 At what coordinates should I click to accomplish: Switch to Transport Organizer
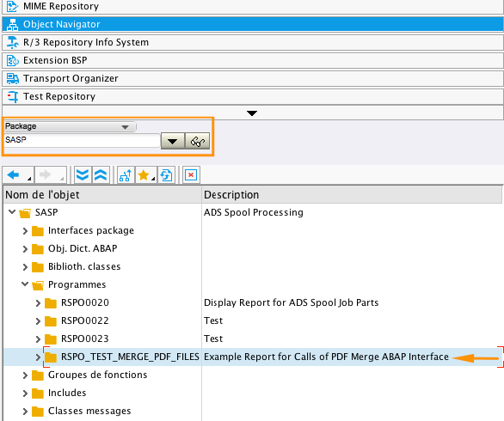(253, 78)
